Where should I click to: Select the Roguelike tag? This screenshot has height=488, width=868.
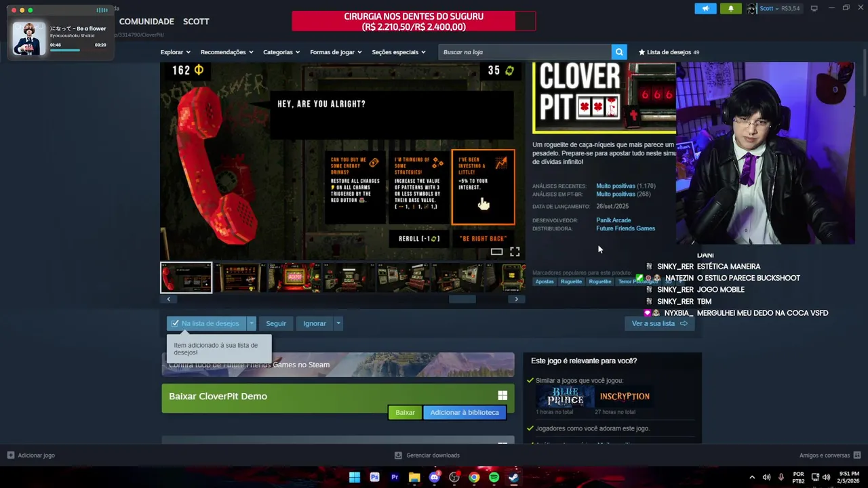[600, 281]
